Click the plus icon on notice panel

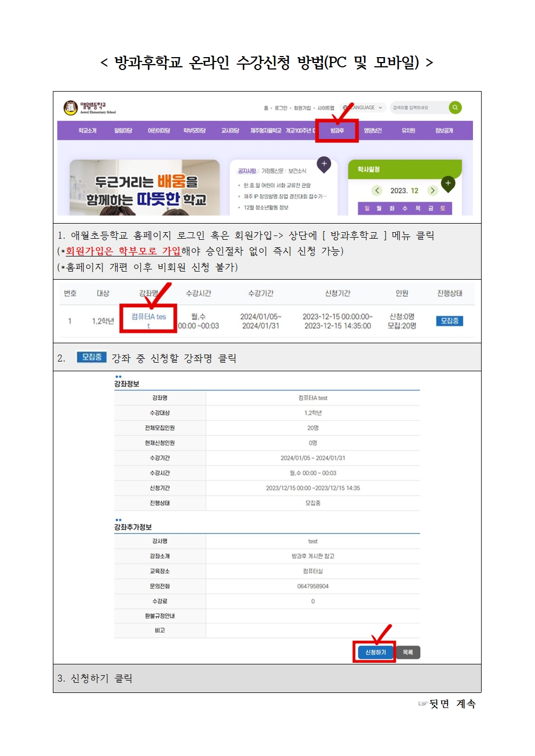[324, 164]
